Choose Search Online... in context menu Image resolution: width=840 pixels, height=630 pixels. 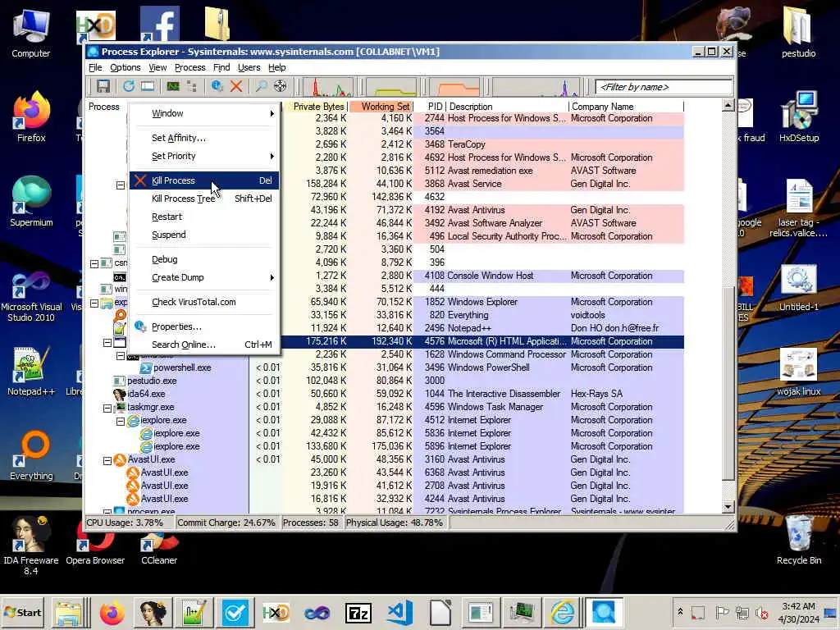(x=204, y=345)
